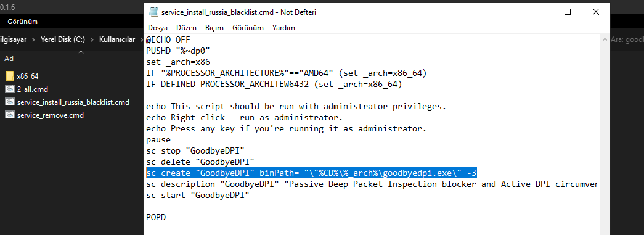Expand the chevron after Yerel Disk (C:)

[x=92, y=39]
